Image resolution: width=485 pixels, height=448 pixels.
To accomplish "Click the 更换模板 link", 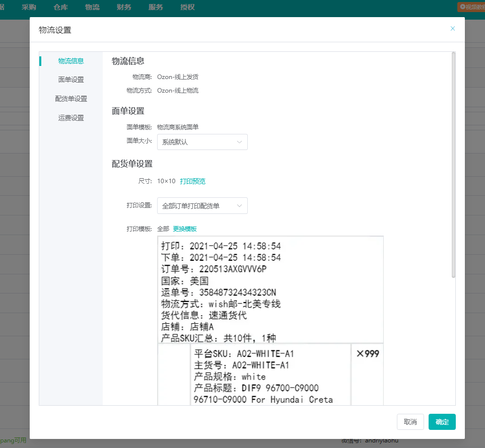I will tap(185, 229).
